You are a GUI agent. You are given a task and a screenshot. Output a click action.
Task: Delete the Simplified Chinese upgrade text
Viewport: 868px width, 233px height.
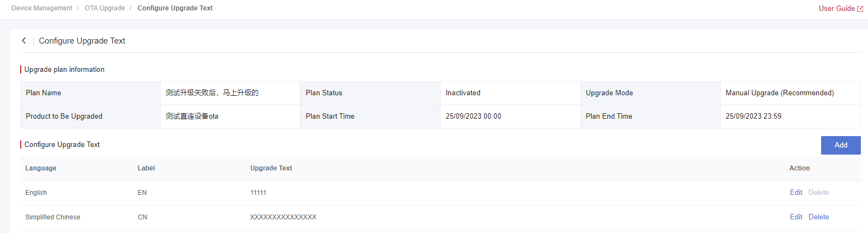(818, 217)
